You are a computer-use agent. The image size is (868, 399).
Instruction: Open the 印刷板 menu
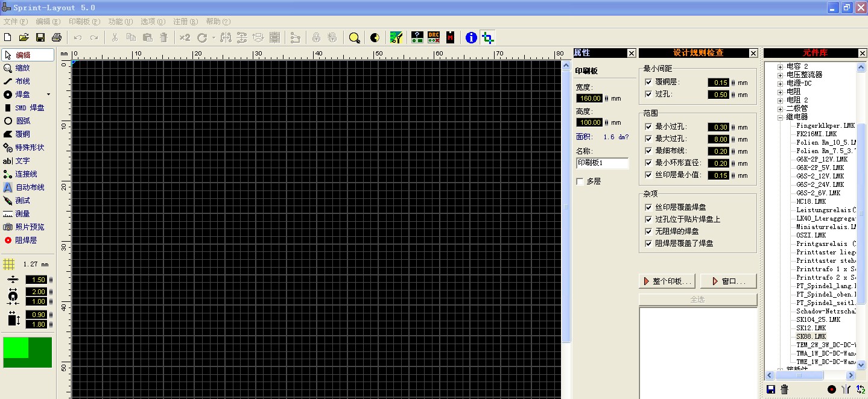tap(84, 21)
